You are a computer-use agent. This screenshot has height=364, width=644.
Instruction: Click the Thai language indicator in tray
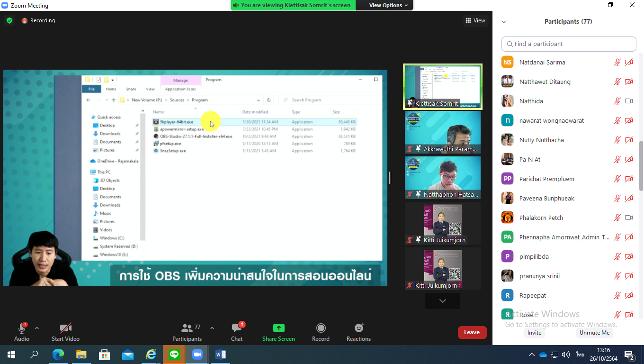580,355
